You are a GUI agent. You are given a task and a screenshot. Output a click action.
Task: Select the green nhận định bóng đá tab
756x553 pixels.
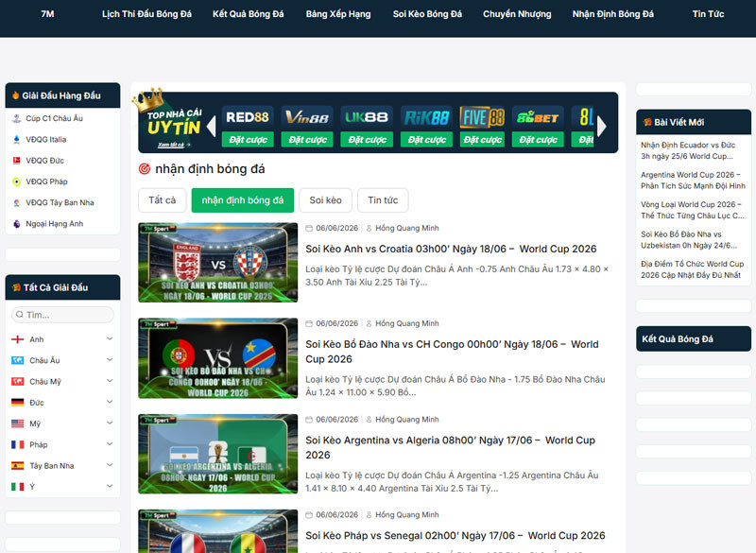coord(243,200)
